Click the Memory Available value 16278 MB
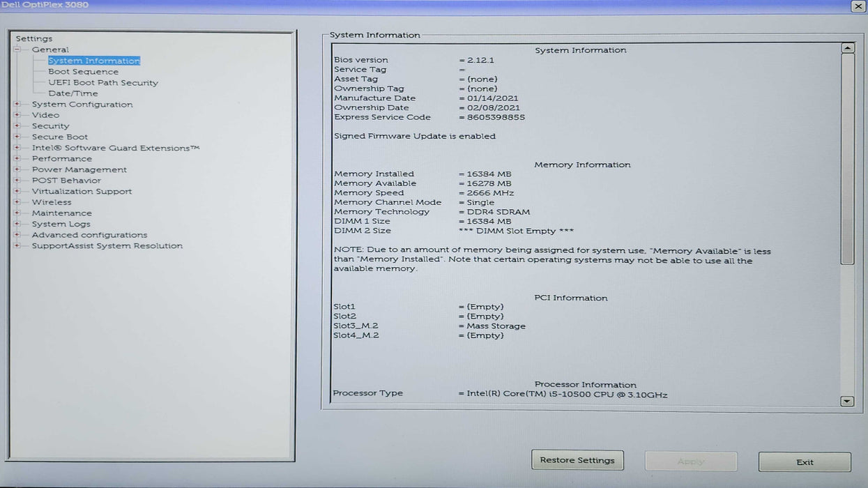Viewport: 868px width, 488px height. [489, 183]
